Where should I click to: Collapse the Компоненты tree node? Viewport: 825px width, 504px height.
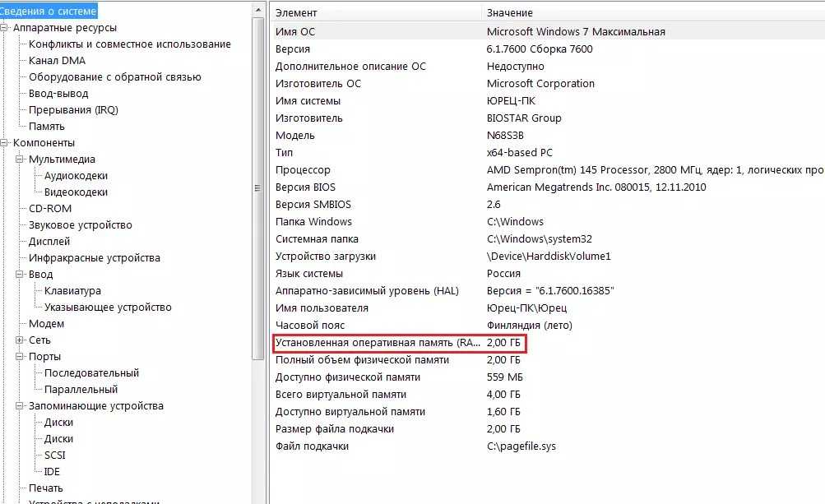coord(5,143)
